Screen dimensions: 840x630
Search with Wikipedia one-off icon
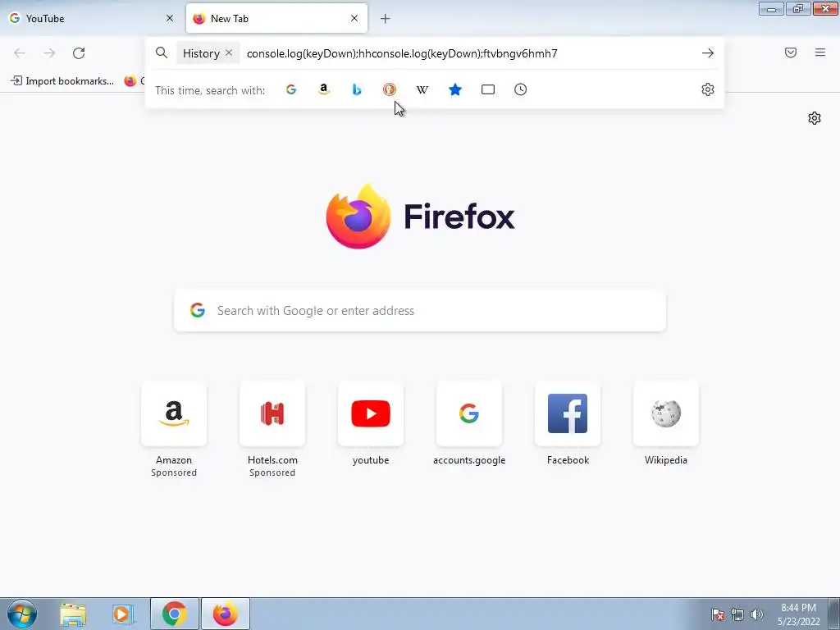tap(422, 89)
